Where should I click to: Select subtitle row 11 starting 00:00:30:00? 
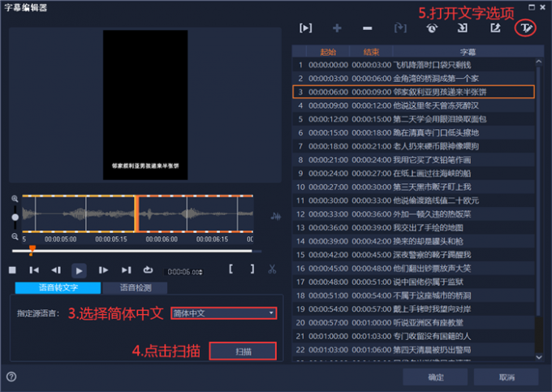coord(413,200)
